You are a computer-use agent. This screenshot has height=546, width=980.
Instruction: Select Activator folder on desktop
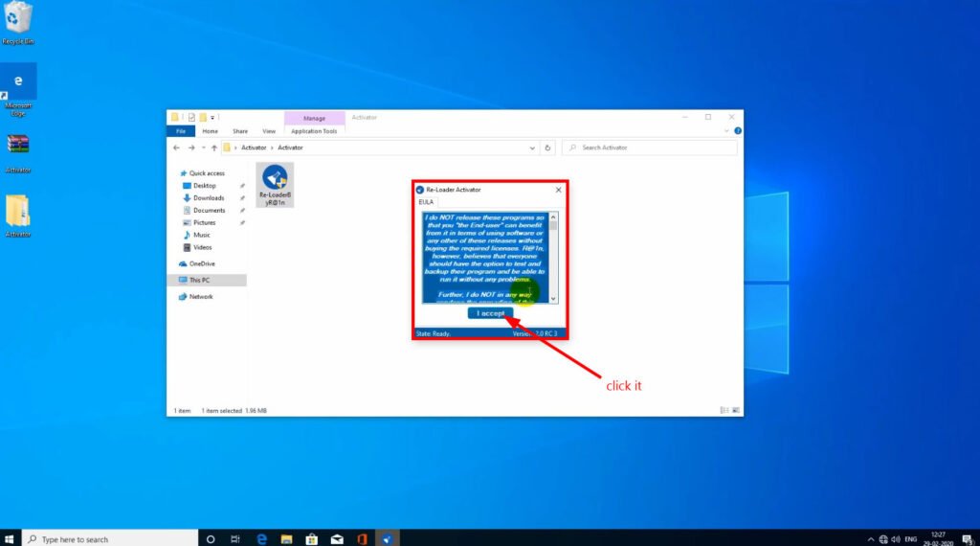(18, 216)
